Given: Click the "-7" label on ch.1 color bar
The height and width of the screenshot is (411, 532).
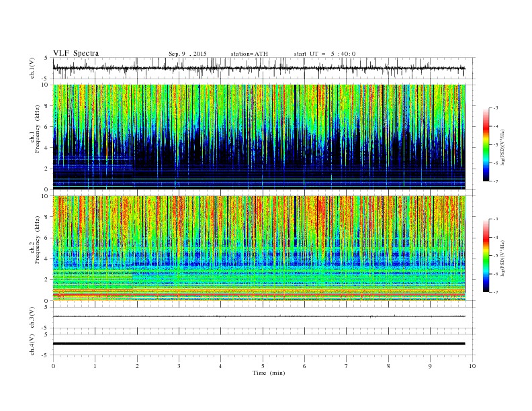Looking at the screenshot, I should (495, 181).
